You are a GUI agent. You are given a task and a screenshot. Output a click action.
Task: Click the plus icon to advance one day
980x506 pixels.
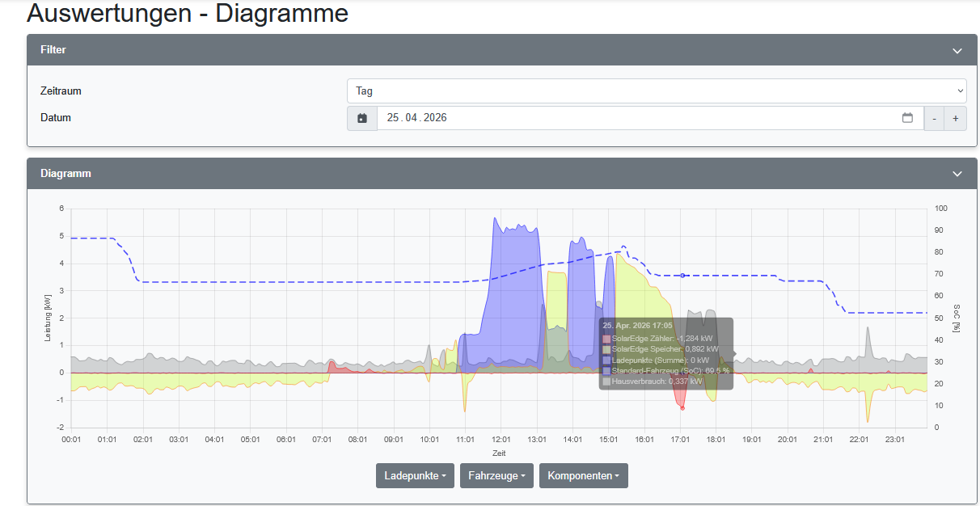[956, 118]
